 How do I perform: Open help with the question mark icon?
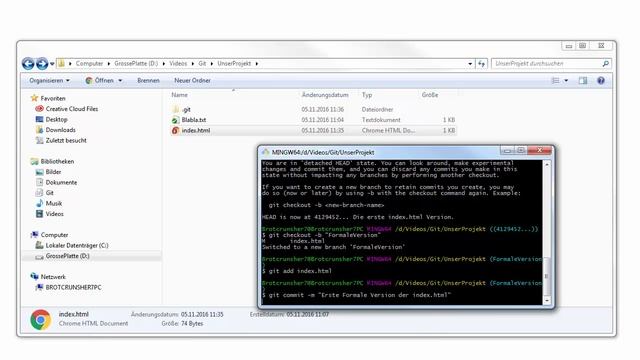click(x=601, y=81)
